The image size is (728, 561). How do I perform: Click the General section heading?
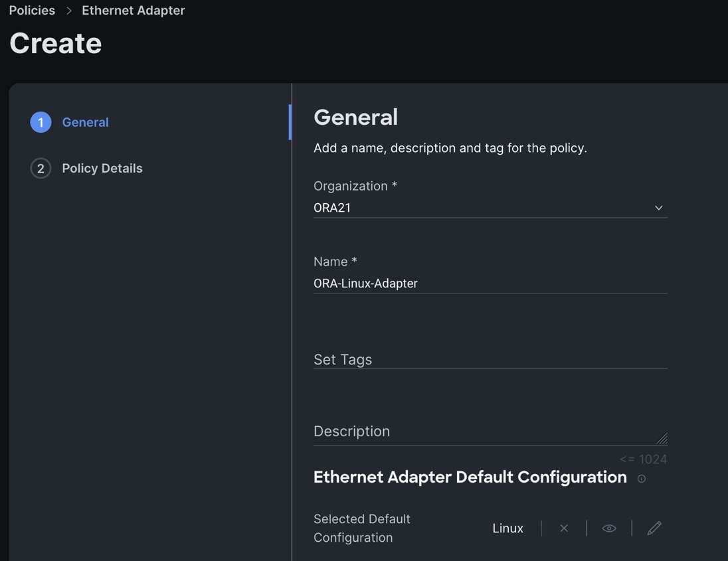pos(355,118)
